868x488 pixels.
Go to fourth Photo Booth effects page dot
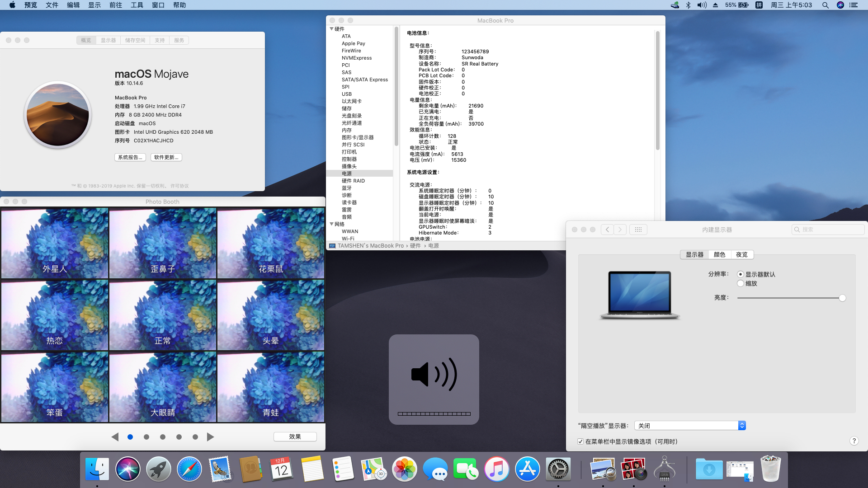pyautogui.click(x=179, y=437)
